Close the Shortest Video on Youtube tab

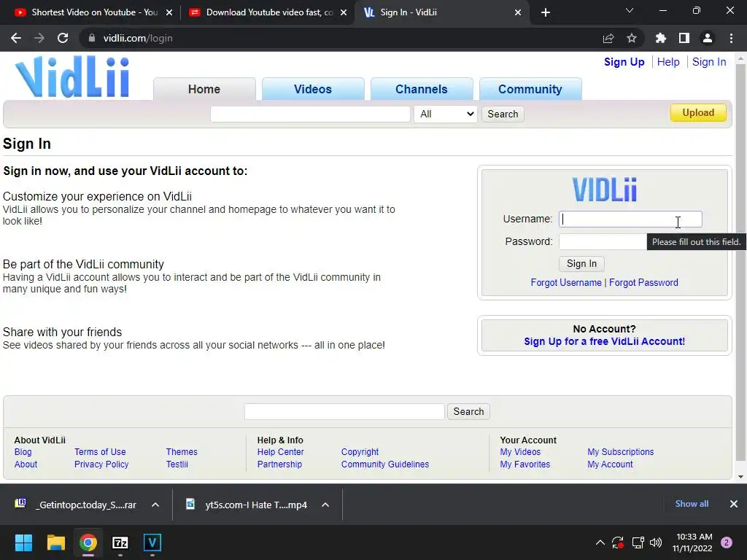point(169,12)
